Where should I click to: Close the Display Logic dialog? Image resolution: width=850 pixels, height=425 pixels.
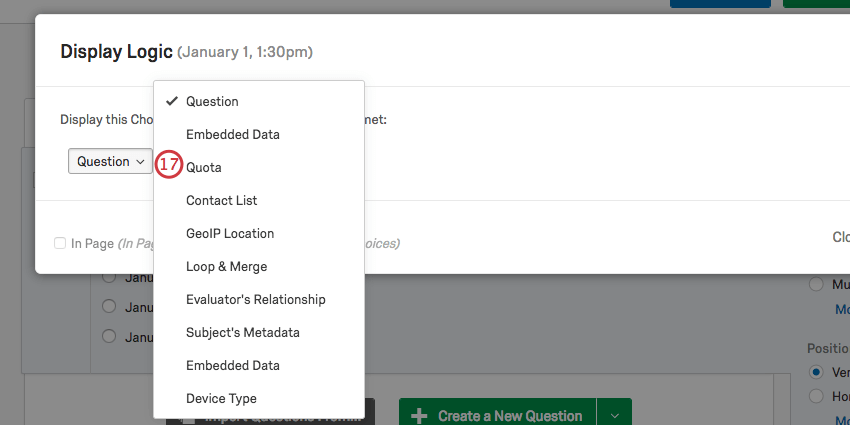click(x=840, y=237)
